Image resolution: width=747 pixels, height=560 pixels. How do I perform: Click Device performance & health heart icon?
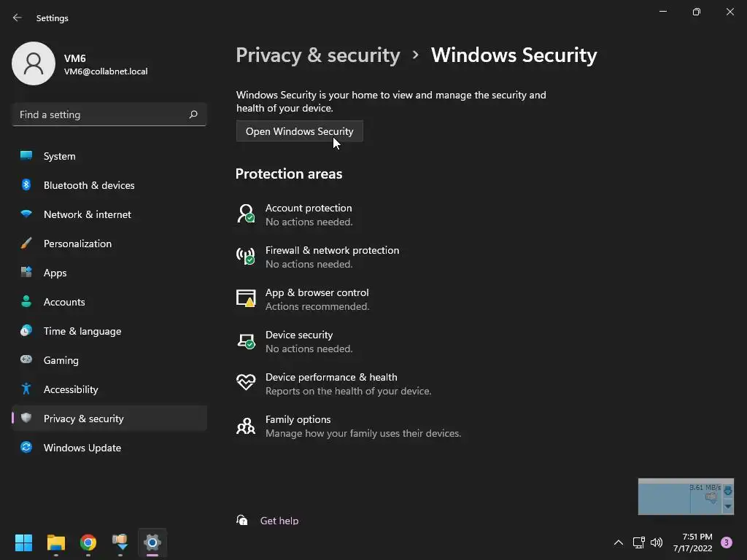tap(246, 383)
